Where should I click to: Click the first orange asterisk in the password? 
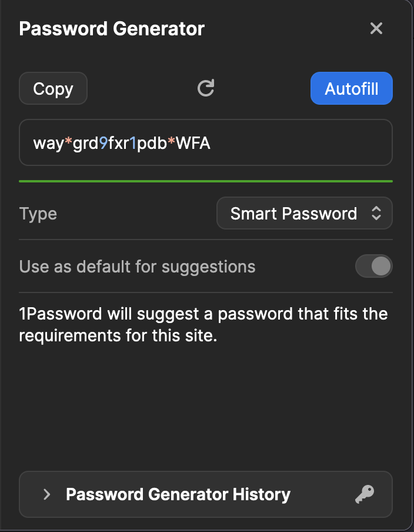68,143
